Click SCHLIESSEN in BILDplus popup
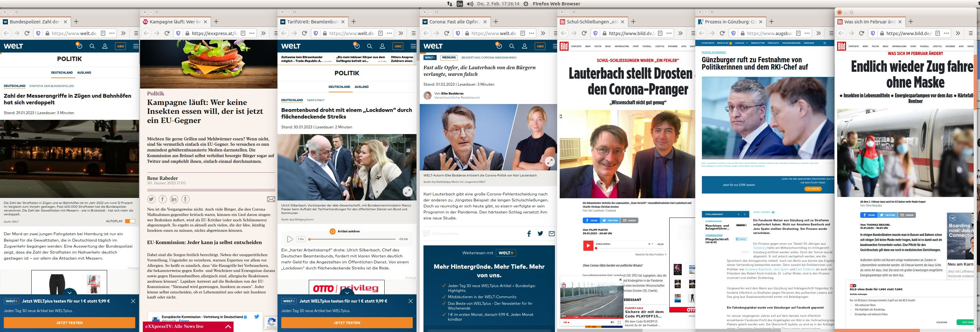This screenshot has width=980, height=332. [941, 323]
